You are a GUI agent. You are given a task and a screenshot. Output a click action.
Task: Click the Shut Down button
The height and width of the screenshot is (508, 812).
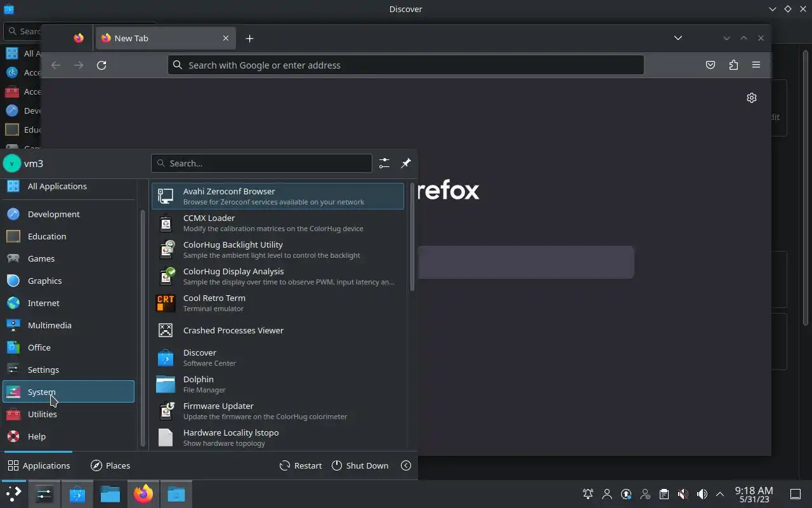click(x=360, y=465)
